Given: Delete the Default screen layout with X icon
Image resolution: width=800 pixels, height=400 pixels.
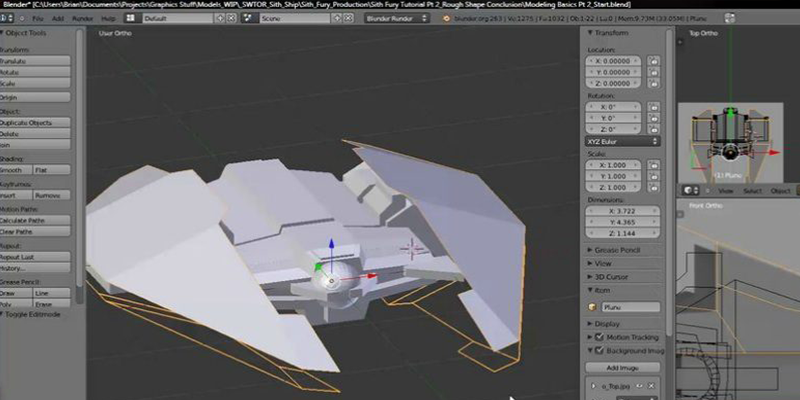Looking at the screenshot, I should [x=231, y=18].
